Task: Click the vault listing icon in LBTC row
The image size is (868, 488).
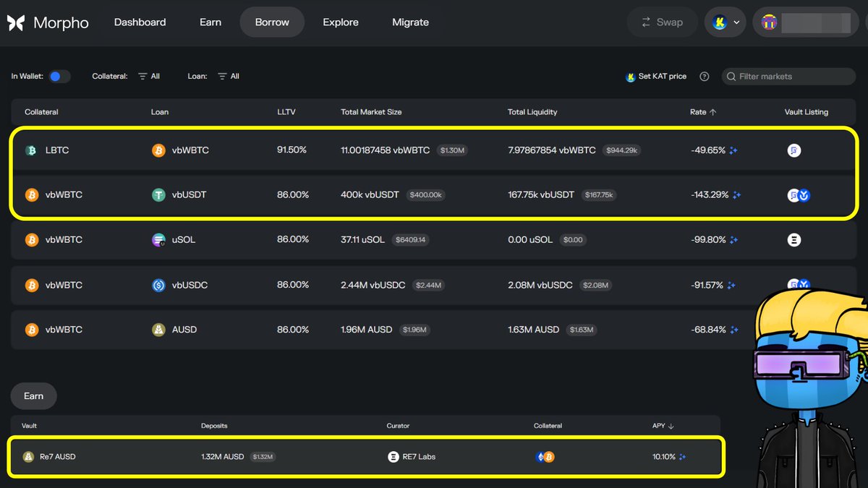Action: (794, 150)
